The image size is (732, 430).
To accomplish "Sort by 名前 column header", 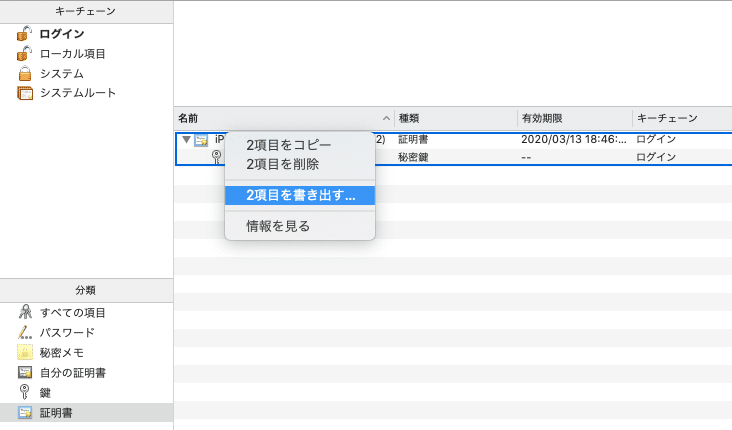I will pyautogui.click(x=284, y=119).
